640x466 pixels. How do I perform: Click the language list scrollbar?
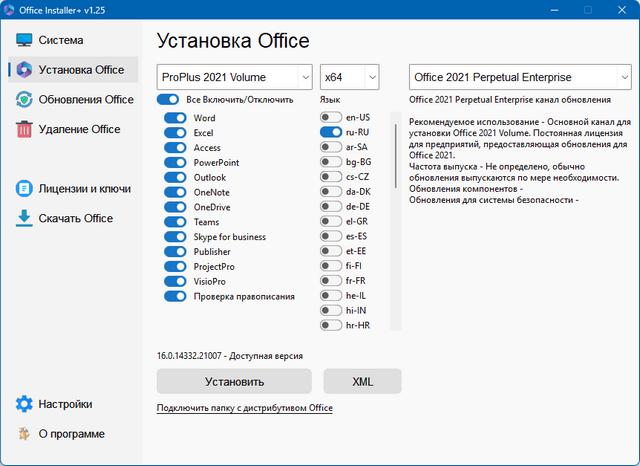click(397, 220)
